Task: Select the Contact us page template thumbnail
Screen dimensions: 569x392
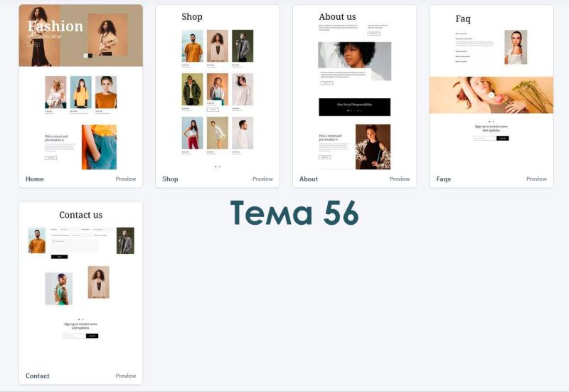Action: (x=81, y=285)
